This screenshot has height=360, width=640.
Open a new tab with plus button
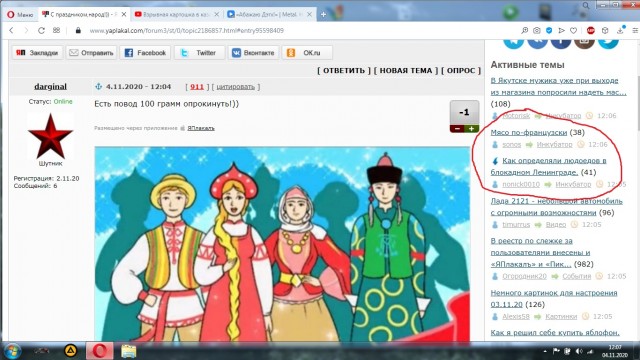point(323,14)
